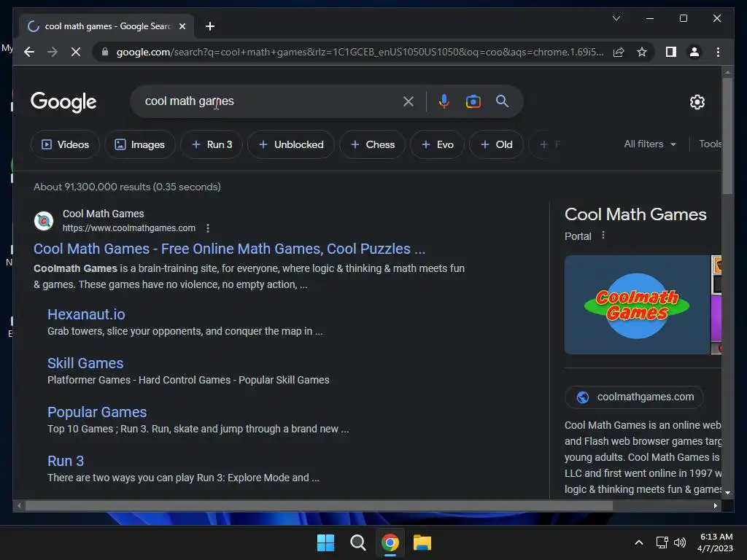Share this page from the address bar

(619, 52)
